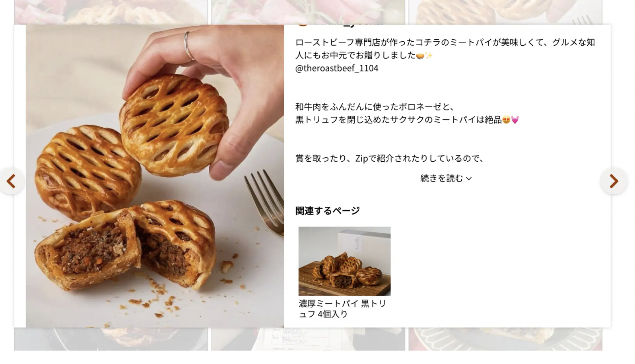
Task: Click the heart-eyes emoji after 絶品
Action: pos(506,120)
